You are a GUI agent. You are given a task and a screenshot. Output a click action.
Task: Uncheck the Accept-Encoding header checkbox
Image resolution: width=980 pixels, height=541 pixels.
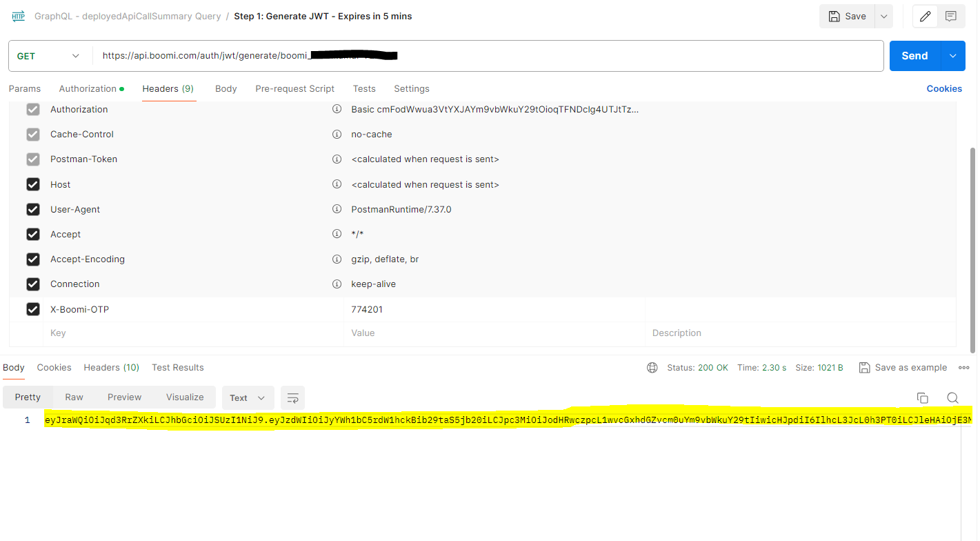point(32,259)
